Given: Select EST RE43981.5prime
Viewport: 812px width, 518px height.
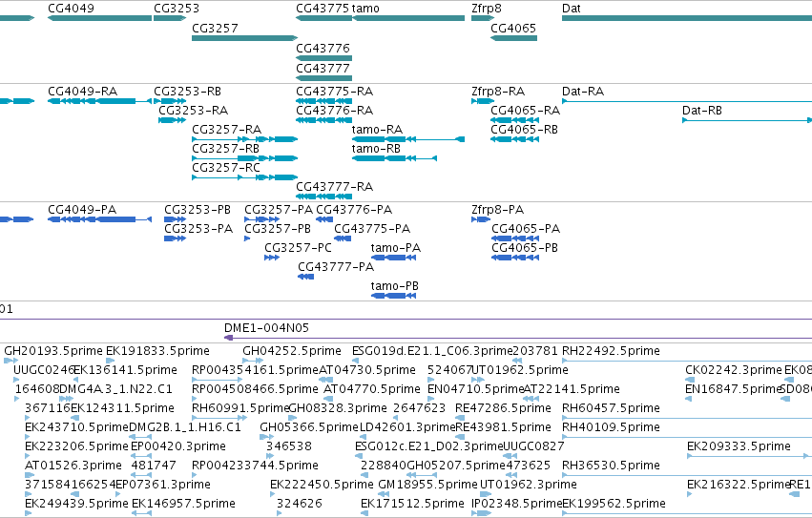Looking at the screenshot, I should coord(460,437).
